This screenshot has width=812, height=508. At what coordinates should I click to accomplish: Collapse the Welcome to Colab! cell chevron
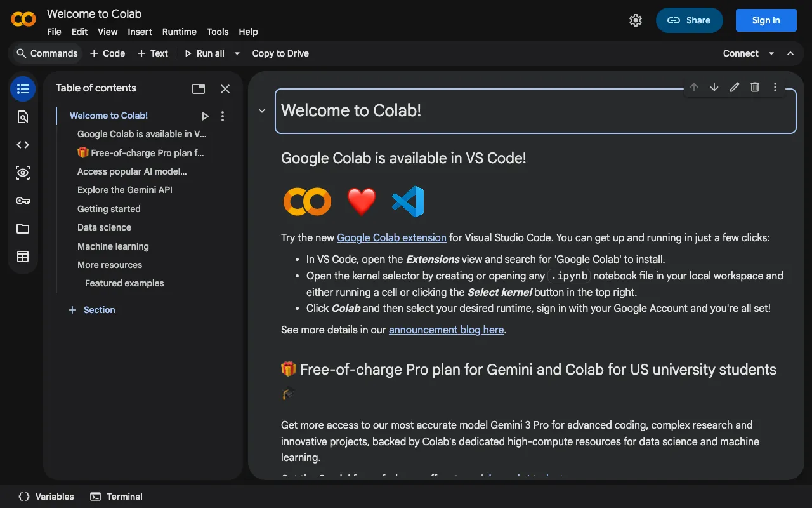(x=261, y=110)
